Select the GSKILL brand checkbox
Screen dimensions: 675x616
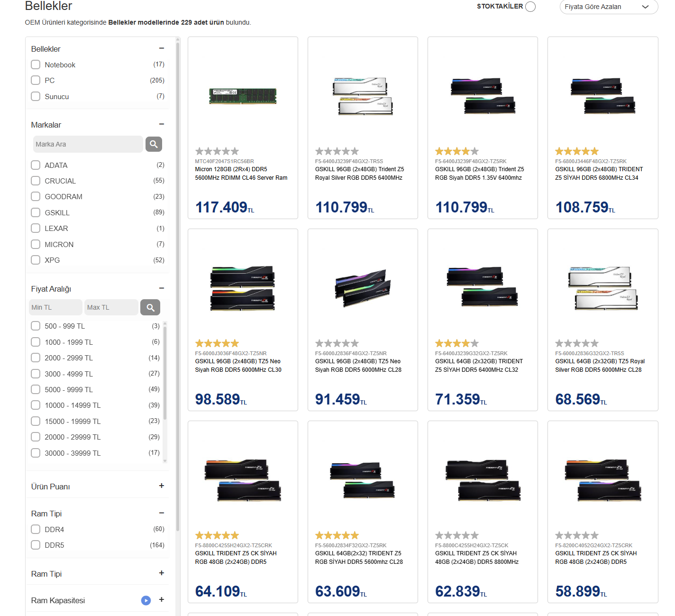(x=36, y=212)
